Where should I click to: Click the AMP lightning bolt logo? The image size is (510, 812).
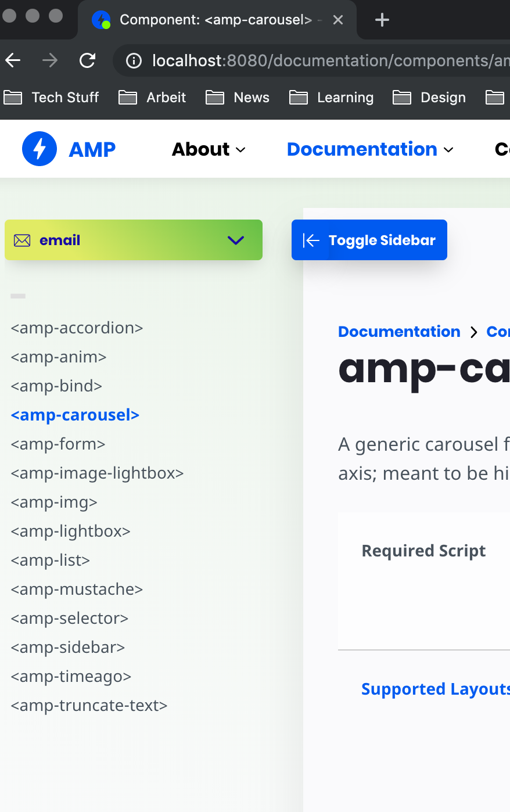pos(39,149)
